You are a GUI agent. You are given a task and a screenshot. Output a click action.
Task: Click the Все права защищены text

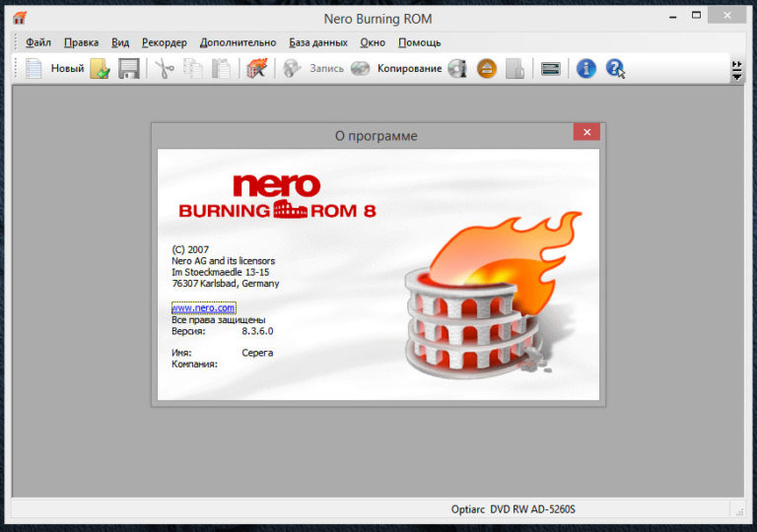coord(218,319)
